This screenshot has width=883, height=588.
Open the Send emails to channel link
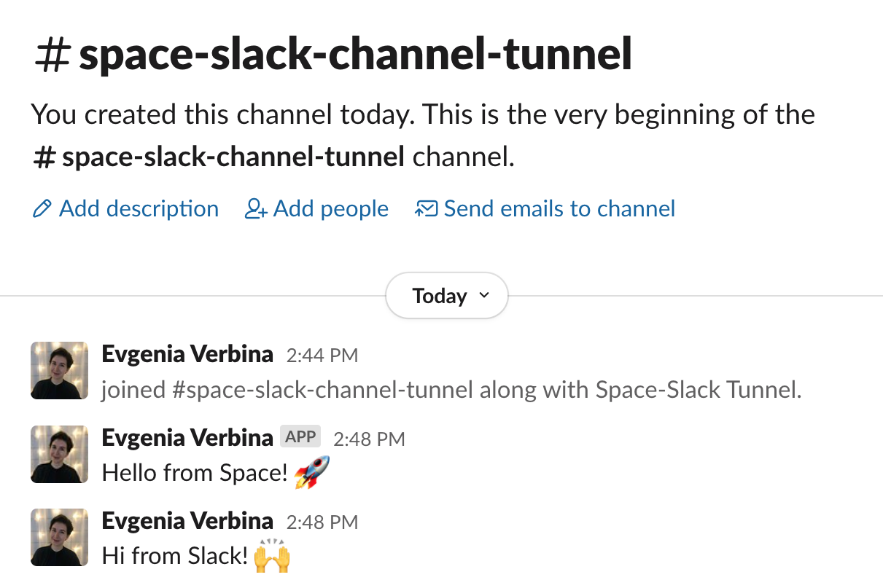559,209
